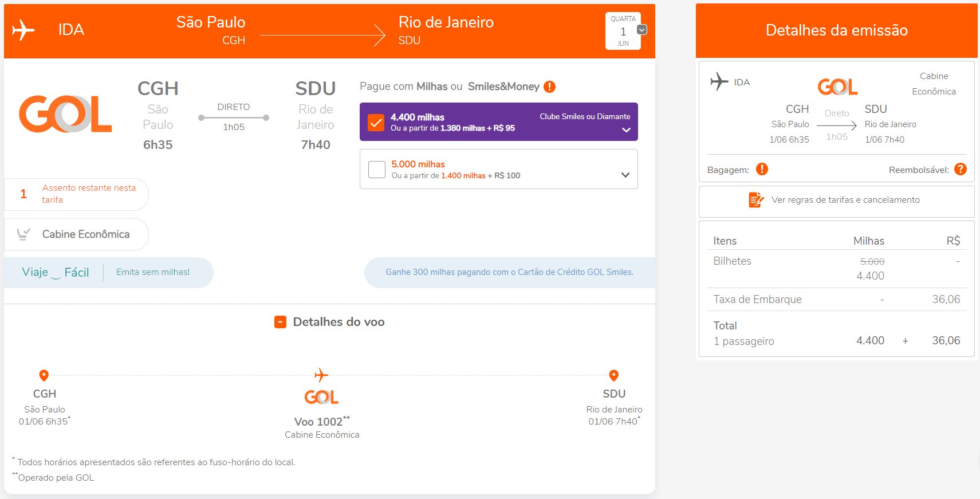Screen dimensions: 980x499
Task: Click the CGH departure location pin
Action: pyautogui.click(x=44, y=375)
